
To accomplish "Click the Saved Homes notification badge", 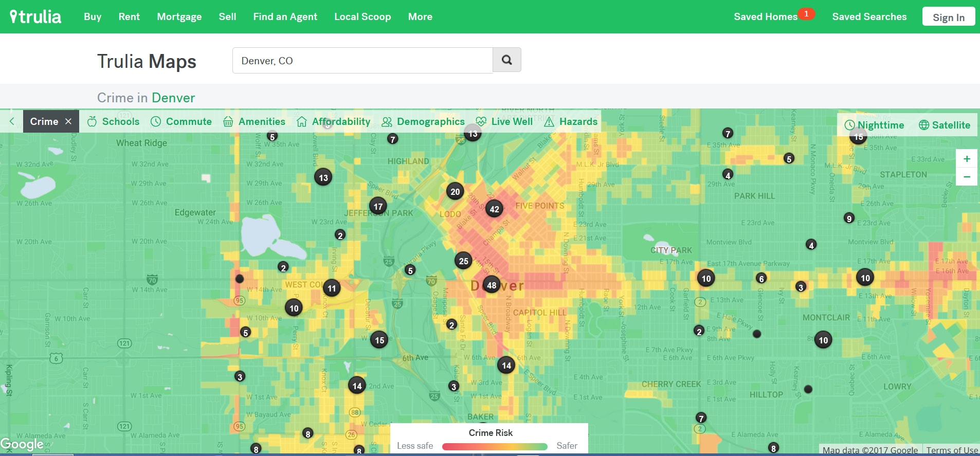I will tap(806, 14).
